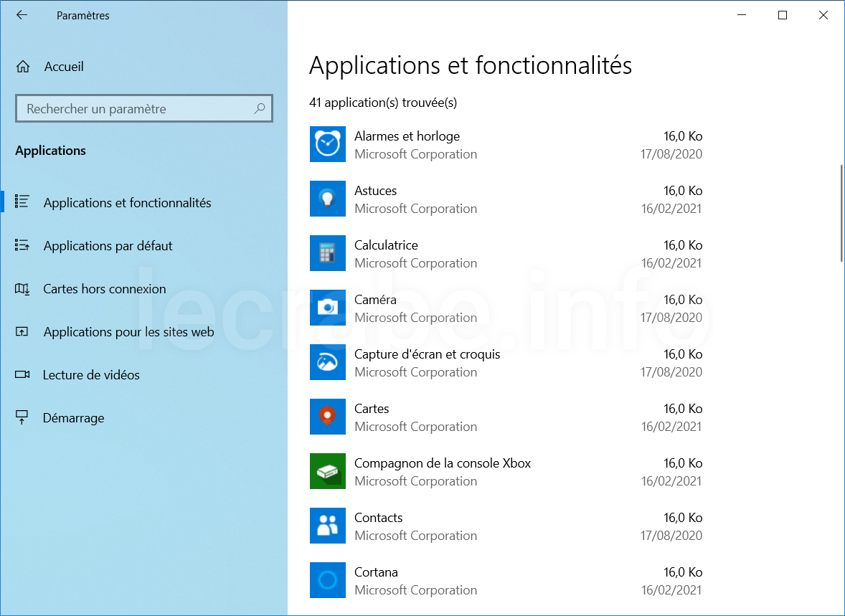The width and height of the screenshot is (845, 616).
Task: Select the Caméra app icon
Action: tap(328, 308)
